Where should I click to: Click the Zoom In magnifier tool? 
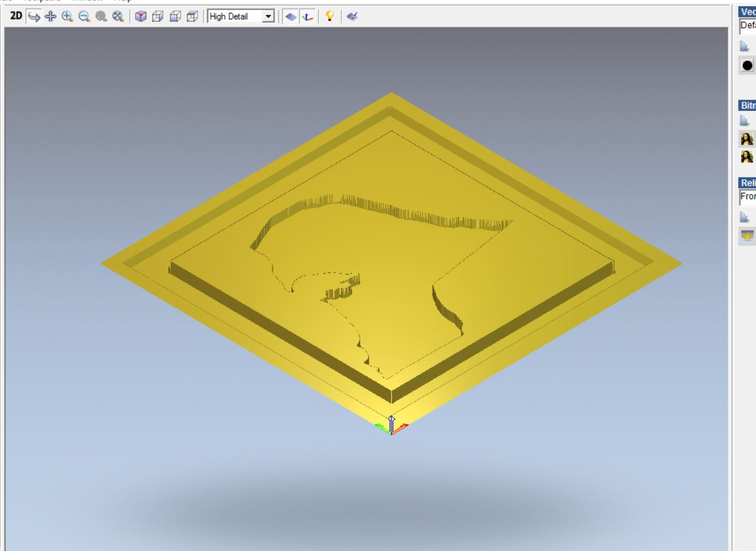coord(67,17)
